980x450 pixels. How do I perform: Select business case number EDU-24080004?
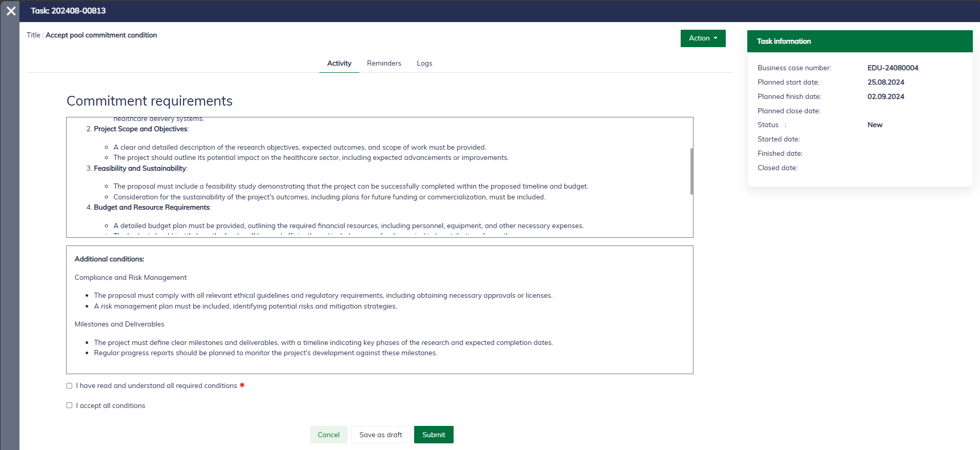click(x=892, y=68)
